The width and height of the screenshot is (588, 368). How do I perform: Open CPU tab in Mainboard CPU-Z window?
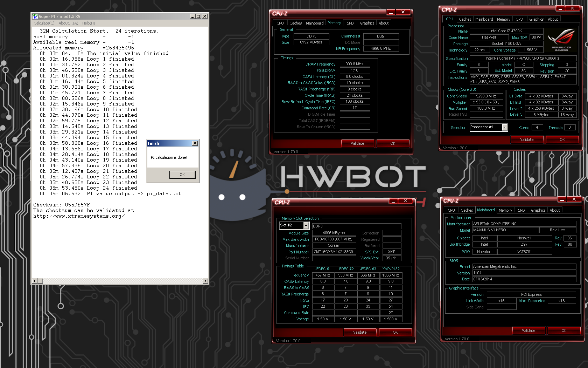(x=451, y=210)
